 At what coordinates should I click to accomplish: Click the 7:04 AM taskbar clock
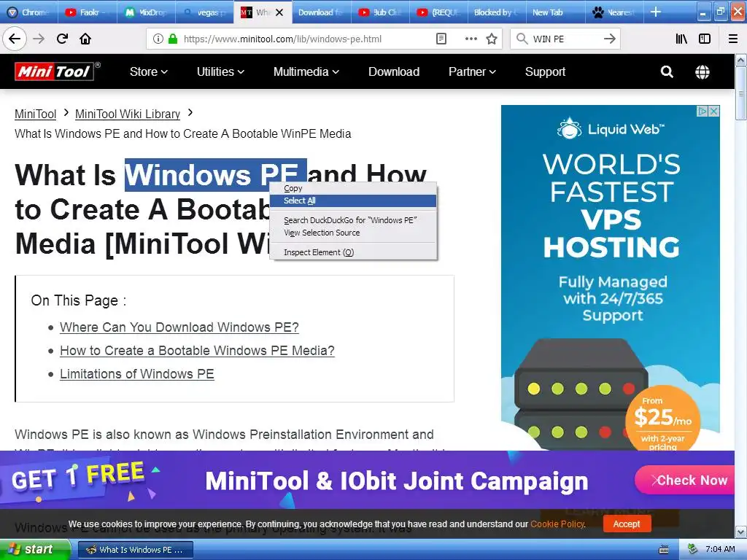[720, 549]
